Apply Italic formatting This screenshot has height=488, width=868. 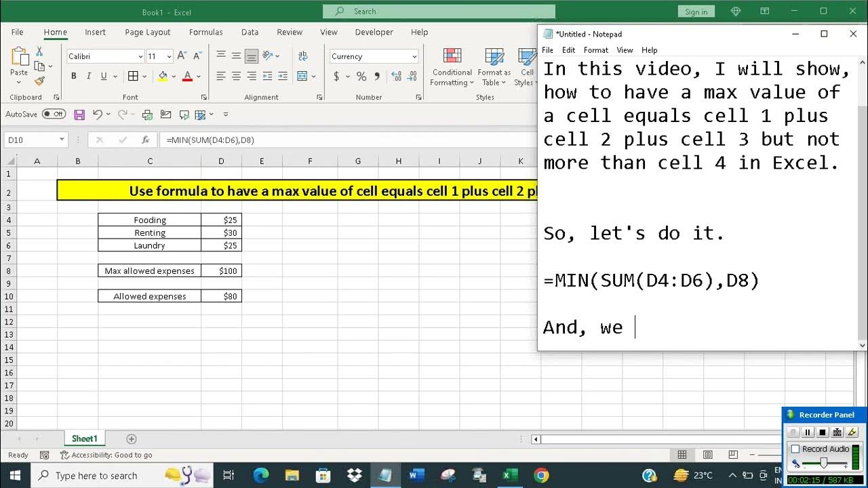pos(87,77)
